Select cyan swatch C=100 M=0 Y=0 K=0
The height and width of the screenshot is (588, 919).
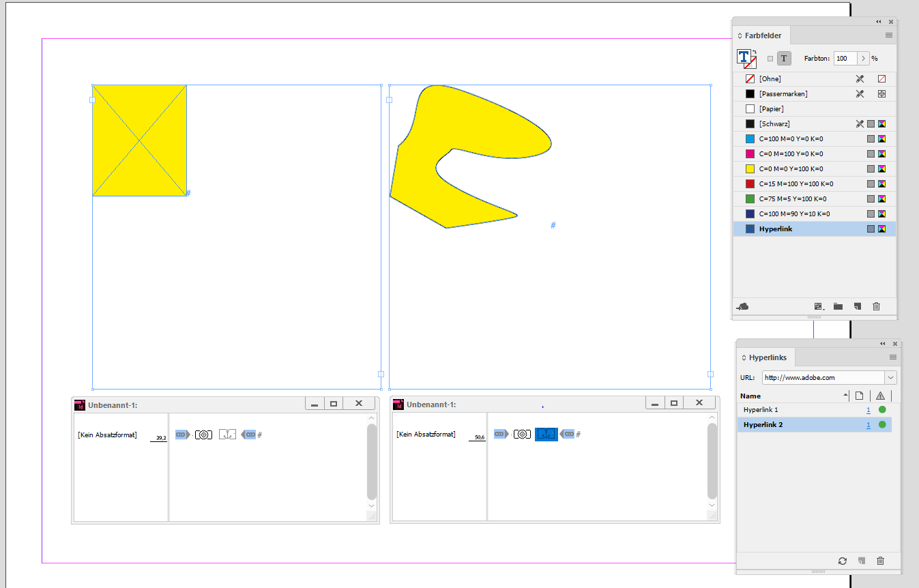815,138
